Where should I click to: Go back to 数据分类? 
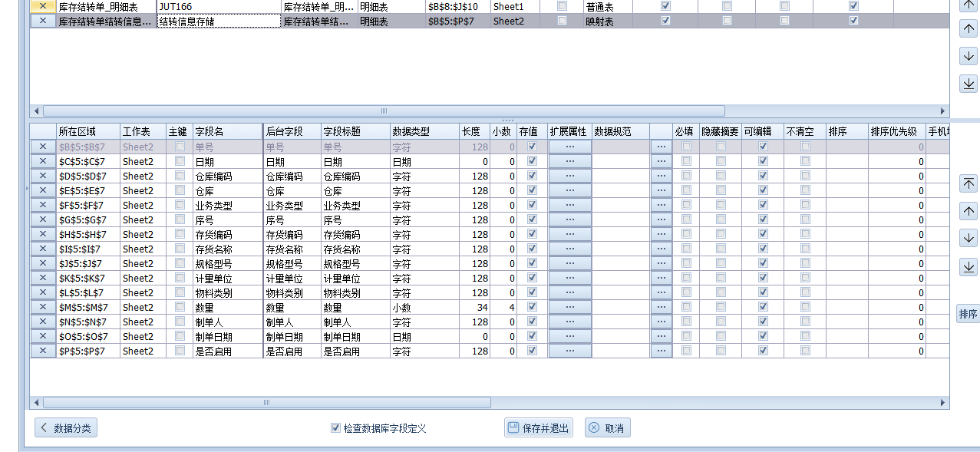point(66,427)
